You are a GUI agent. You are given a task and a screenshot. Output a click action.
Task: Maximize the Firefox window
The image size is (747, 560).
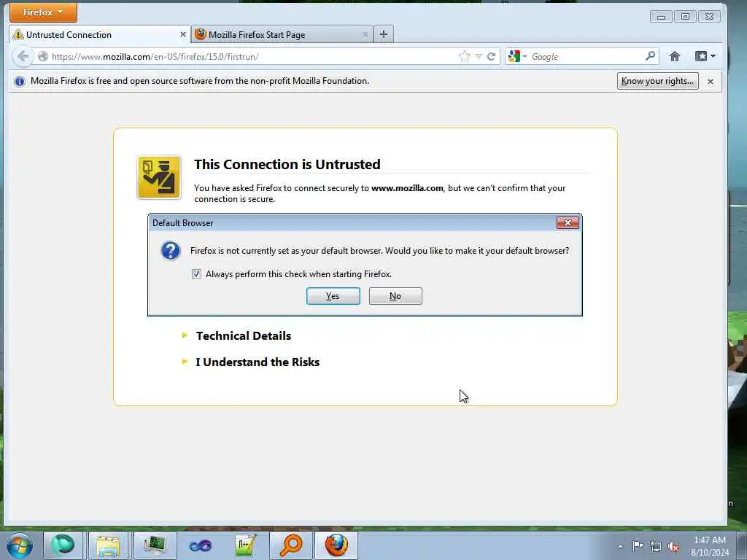(685, 17)
